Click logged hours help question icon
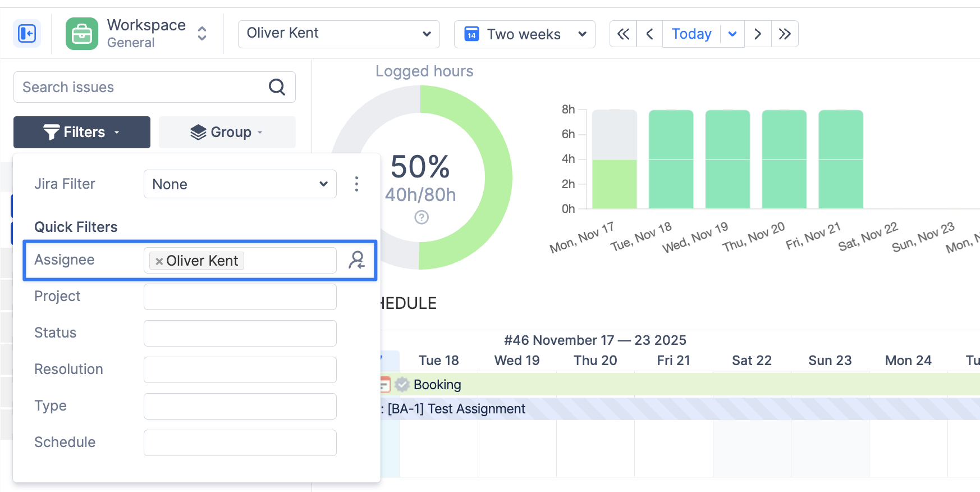The height and width of the screenshot is (492, 980). coord(422,217)
